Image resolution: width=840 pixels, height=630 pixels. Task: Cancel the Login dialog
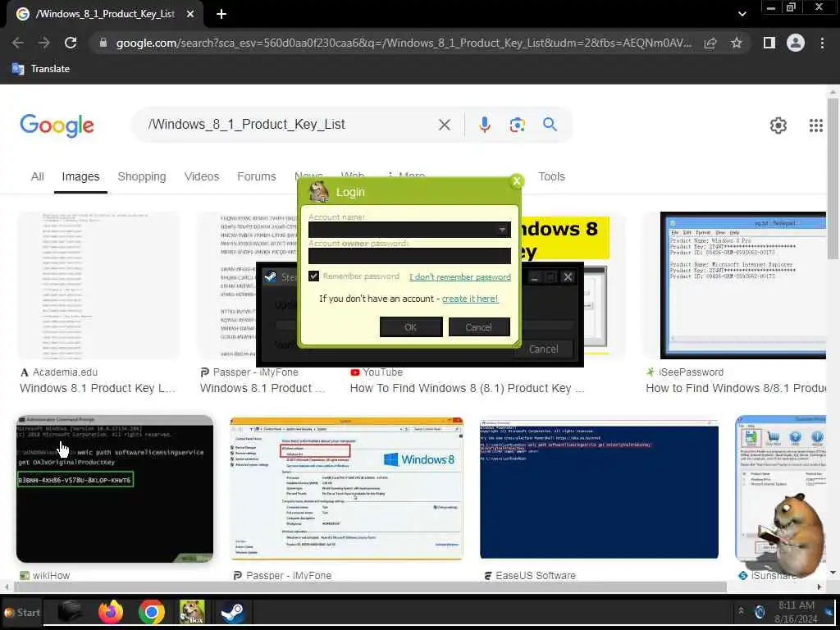tap(478, 326)
